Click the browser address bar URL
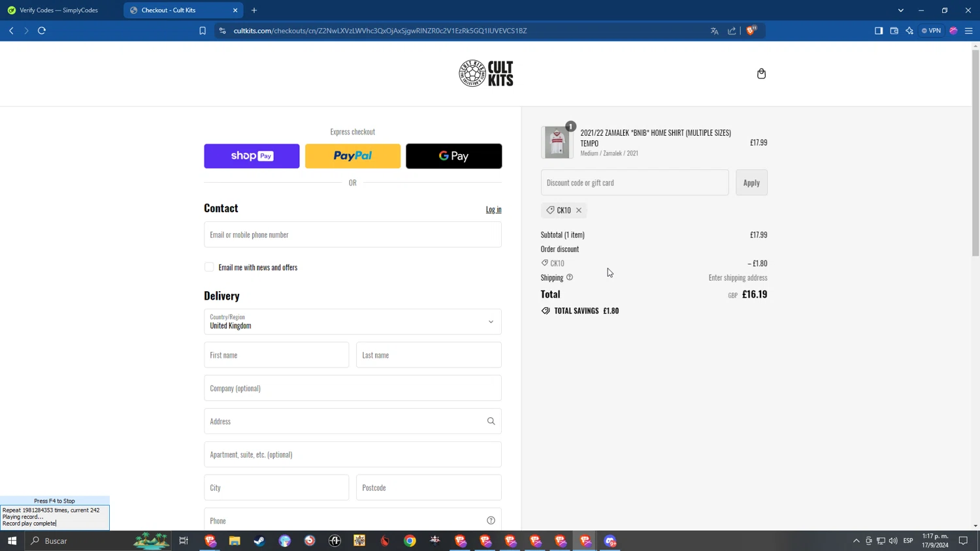This screenshot has width=980, height=551. coord(380,31)
